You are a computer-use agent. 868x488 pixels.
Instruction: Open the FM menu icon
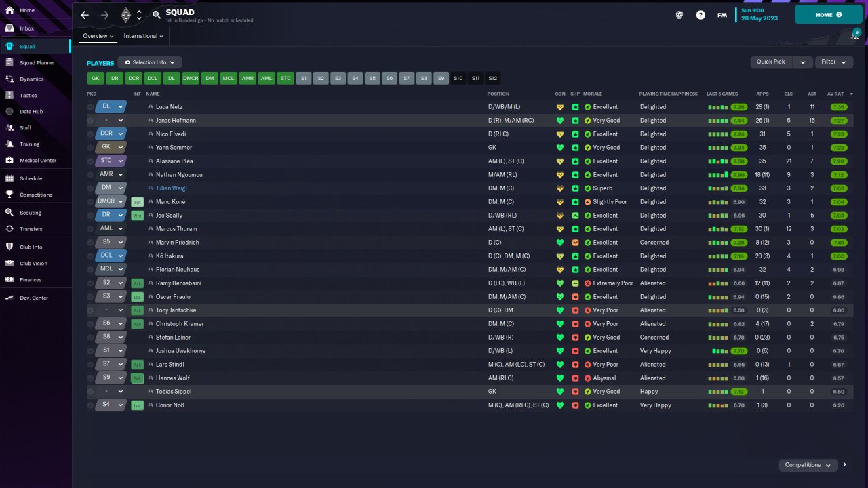[x=722, y=15]
